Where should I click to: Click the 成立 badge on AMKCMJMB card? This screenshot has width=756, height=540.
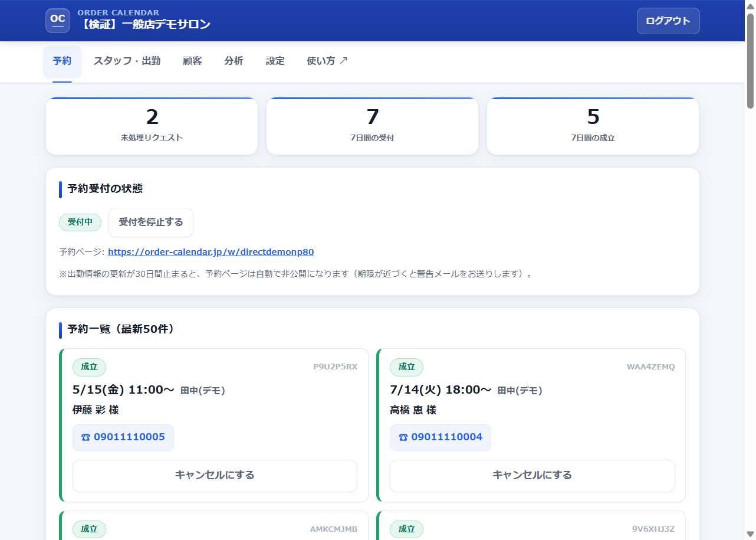[x=89, y=529]
